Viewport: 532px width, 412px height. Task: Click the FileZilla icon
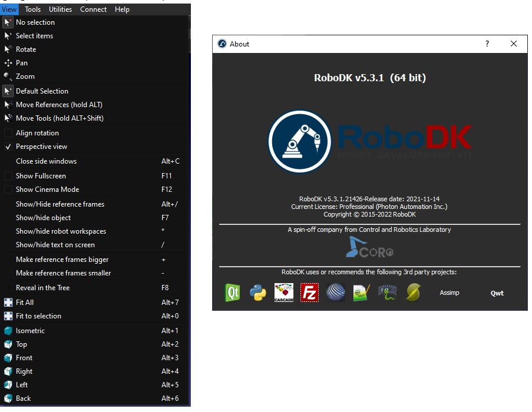point(309,293)
